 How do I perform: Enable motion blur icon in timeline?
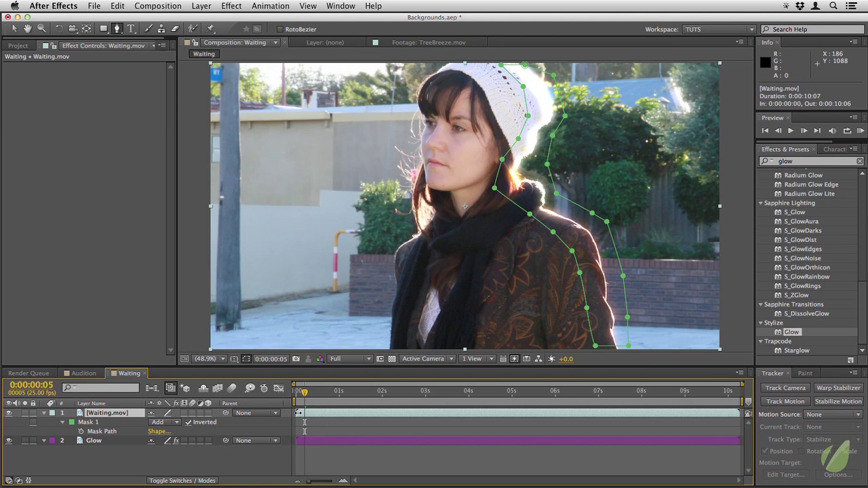click(232, 388)
